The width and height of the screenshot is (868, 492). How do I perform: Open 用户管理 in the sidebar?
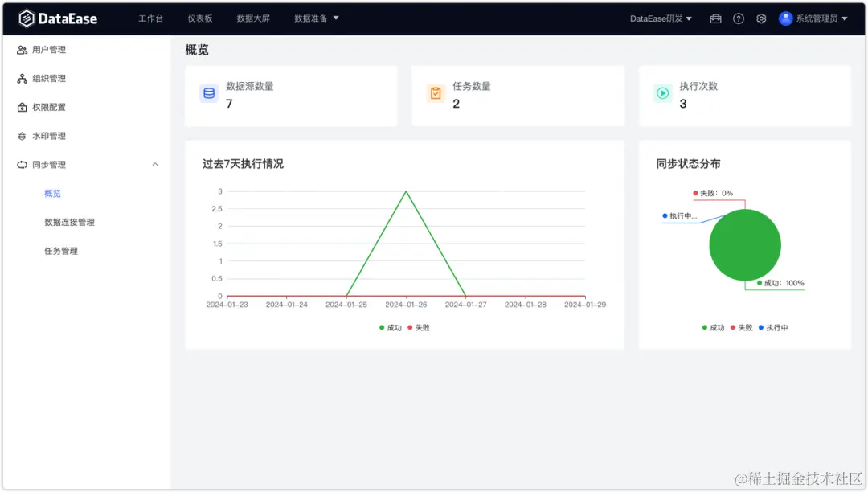point(49,50)
